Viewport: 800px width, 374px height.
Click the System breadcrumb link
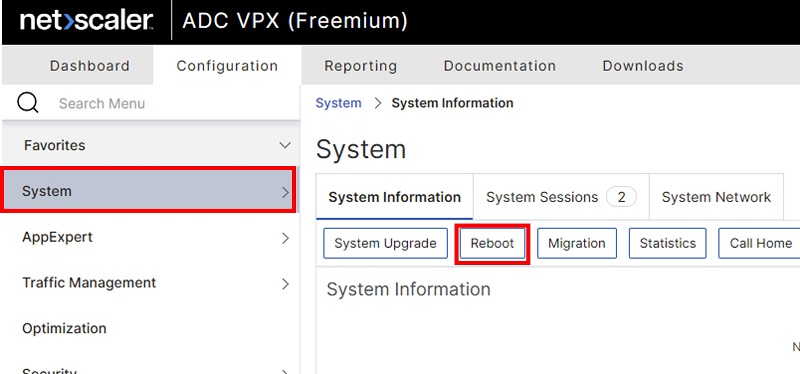[338, 103]
